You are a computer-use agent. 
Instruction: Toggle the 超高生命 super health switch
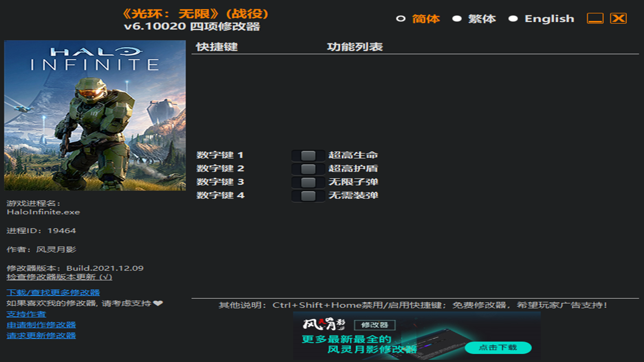coord(308,156)
